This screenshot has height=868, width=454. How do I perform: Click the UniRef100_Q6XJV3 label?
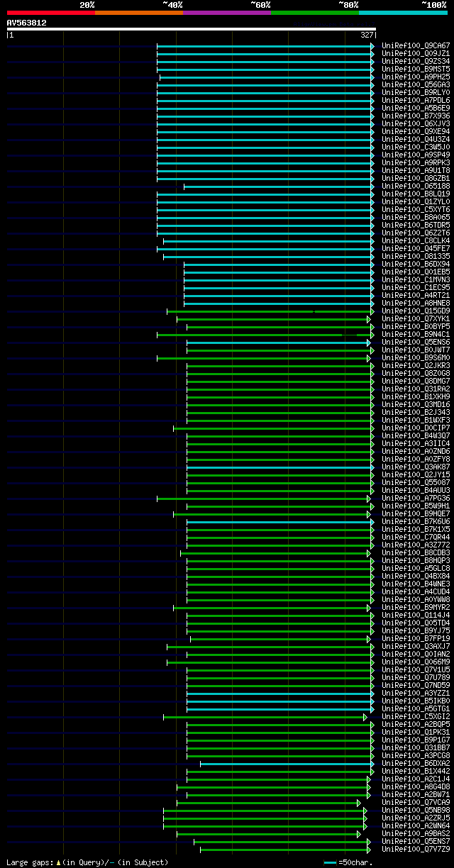[416, 123]
